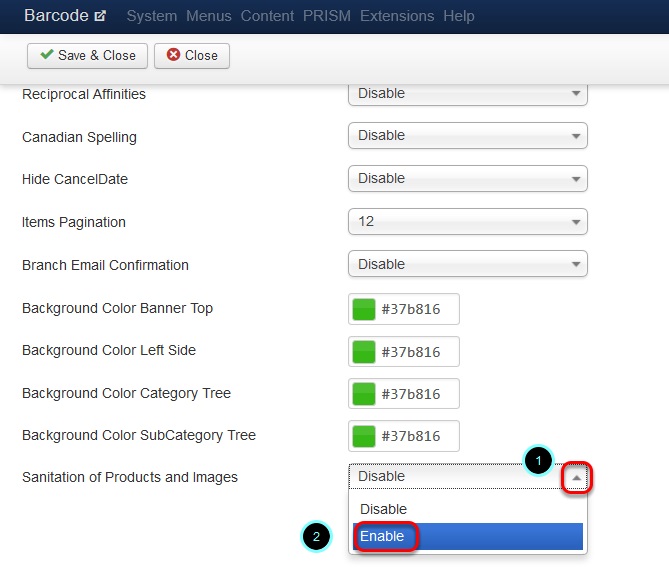Expand the Canadian Spelling dropdown
Image resolution: width=669 pixels, height=575 pixels.
click(468, 136)
